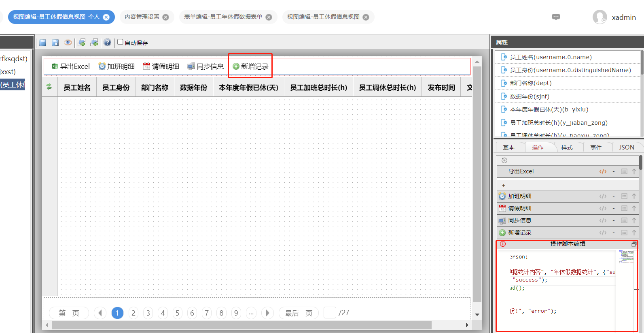644x333 pixels.
Task: Click the view canvas vertical scrollbar down arrow
Action: tap(477, 315)
